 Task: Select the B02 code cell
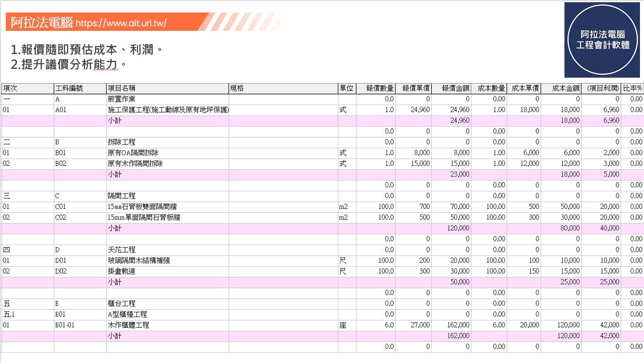80,164
